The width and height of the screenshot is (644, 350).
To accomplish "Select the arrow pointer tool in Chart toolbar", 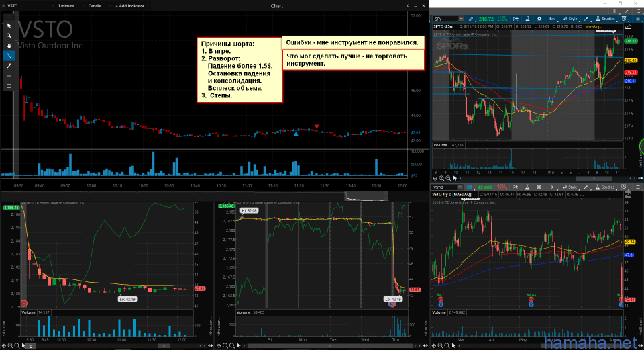I will click(9, 26).
